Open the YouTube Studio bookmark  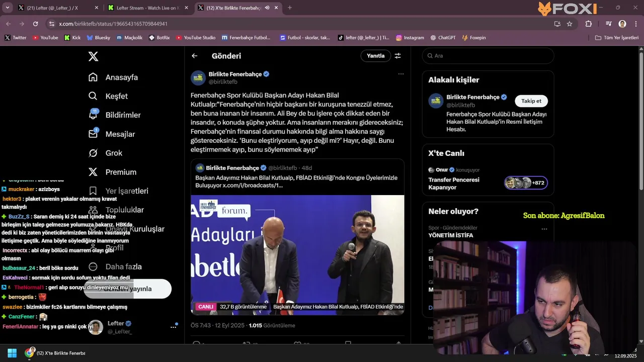click(x=196, y=38)
